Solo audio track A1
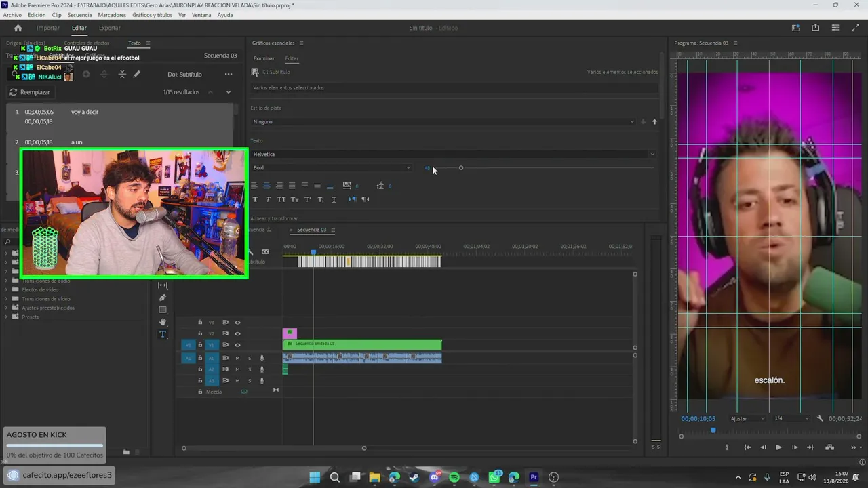 pyautogui.click(x=250, y=358)
